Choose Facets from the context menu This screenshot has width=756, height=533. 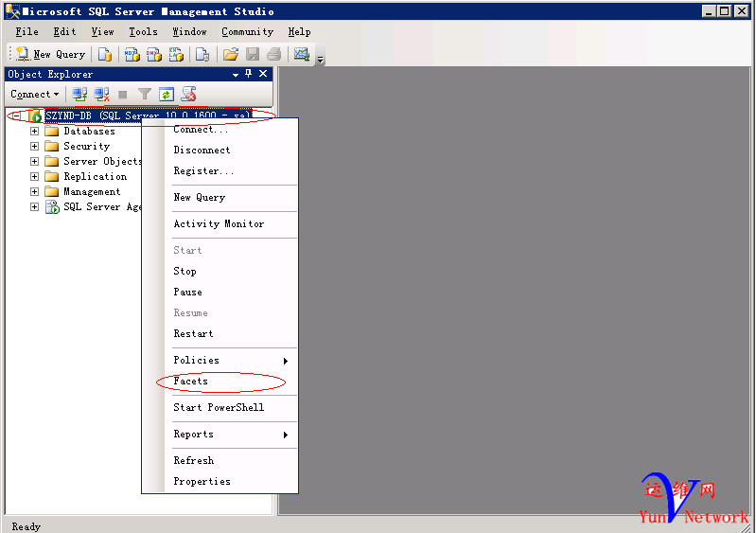tap(220, 382)
